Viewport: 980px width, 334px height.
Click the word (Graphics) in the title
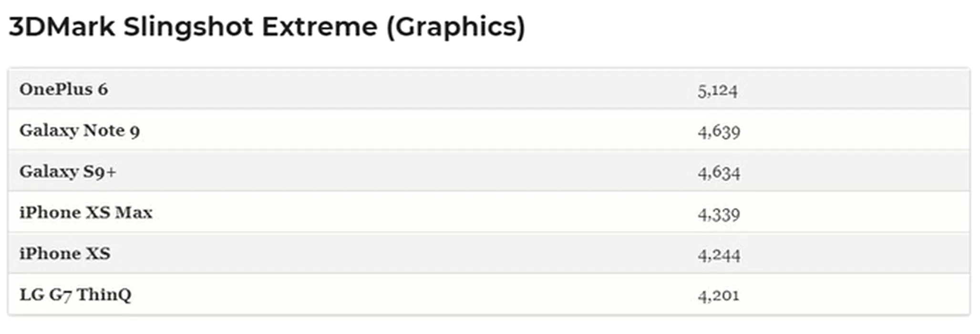(456, 27)
